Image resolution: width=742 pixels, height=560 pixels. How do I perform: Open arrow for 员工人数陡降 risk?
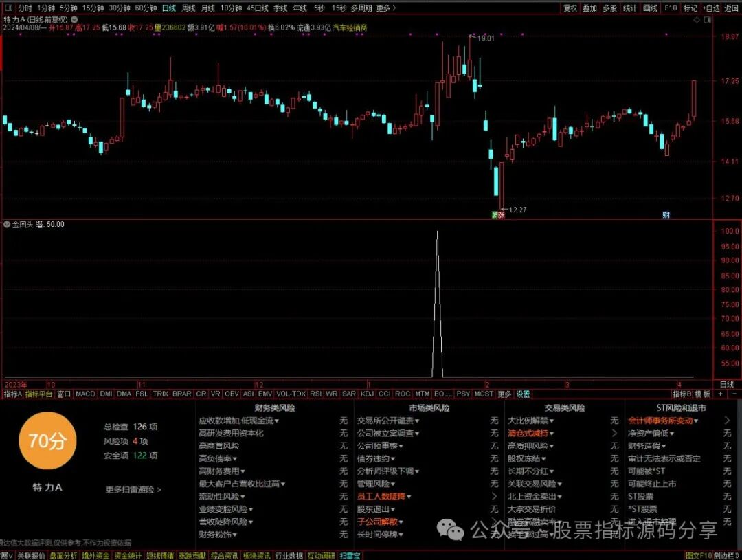coord(494,497)
